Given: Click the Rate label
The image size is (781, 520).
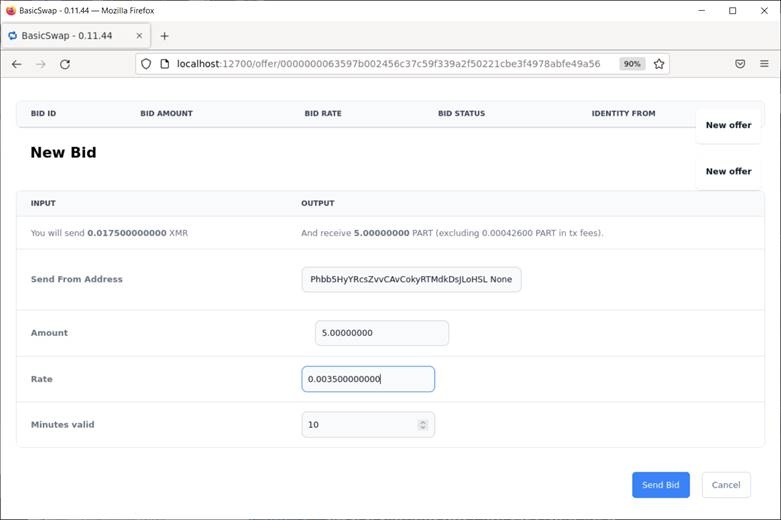Looking at the screenshot, I should (x=41, y=379).
